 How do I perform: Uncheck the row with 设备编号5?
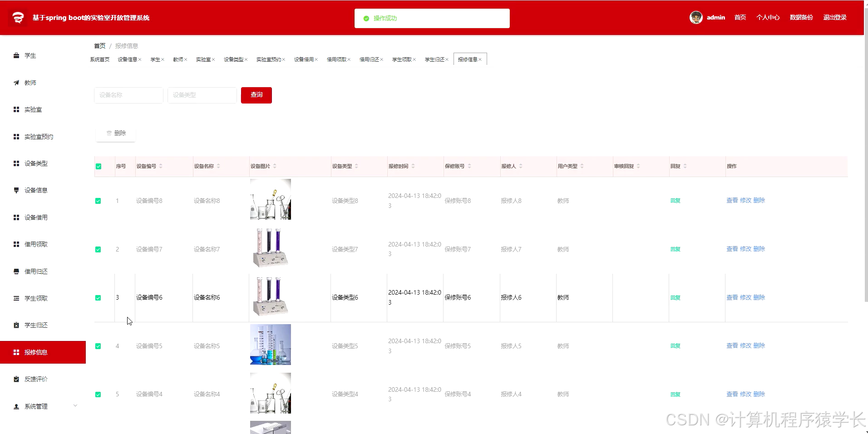click(x=98, y=346)
